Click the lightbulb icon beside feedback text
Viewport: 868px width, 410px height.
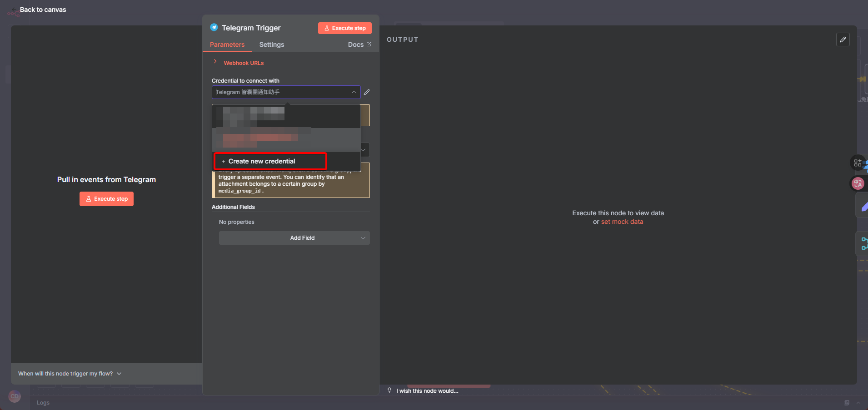coord(389,390)
